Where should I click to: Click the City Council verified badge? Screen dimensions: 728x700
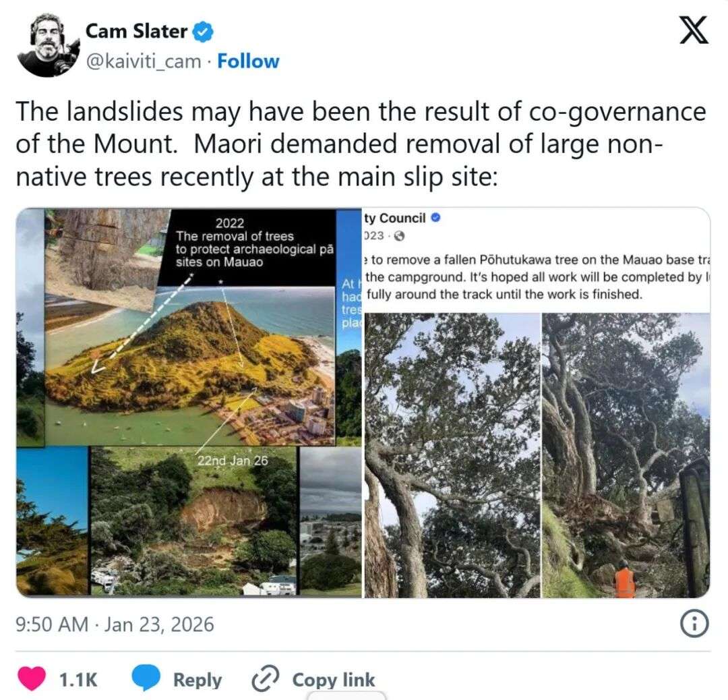[x=436, y=218]
